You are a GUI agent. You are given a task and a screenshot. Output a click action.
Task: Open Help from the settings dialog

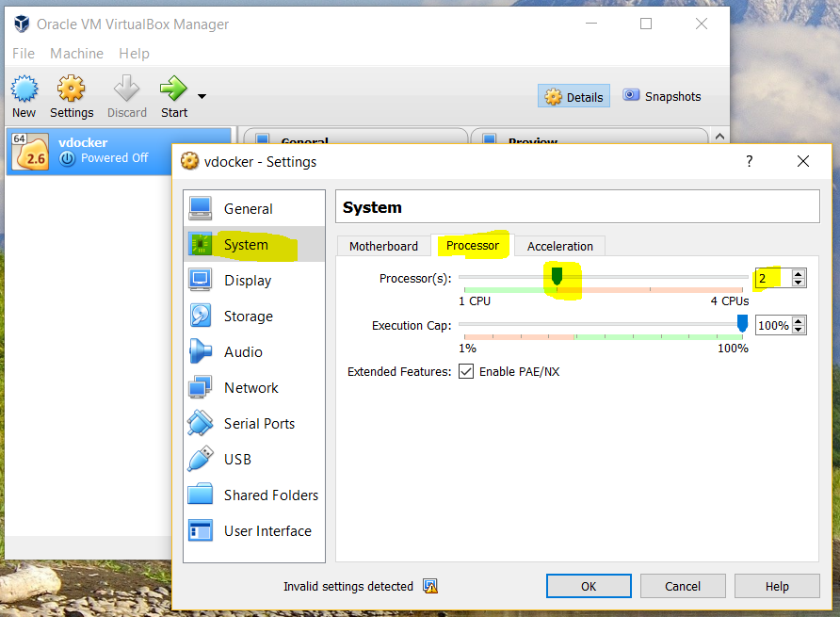pos(777,586)
